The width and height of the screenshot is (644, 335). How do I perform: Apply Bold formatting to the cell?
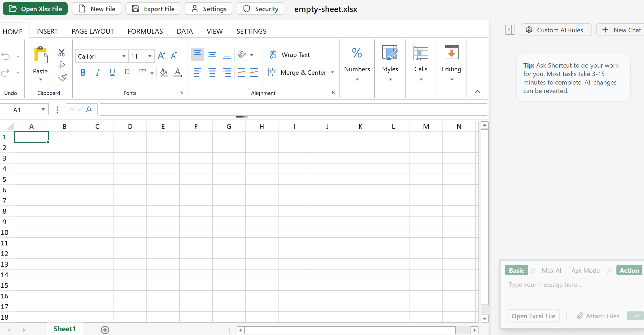pos(82,72)
